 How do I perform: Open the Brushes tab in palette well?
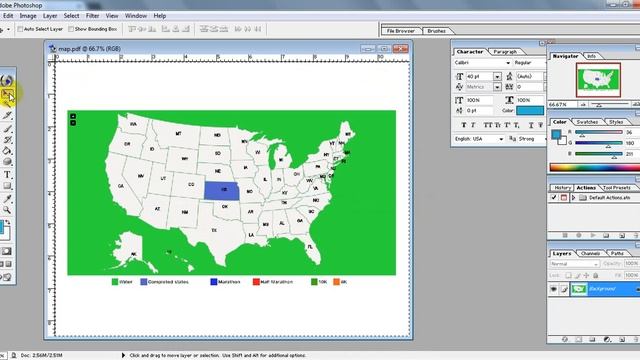436,31
